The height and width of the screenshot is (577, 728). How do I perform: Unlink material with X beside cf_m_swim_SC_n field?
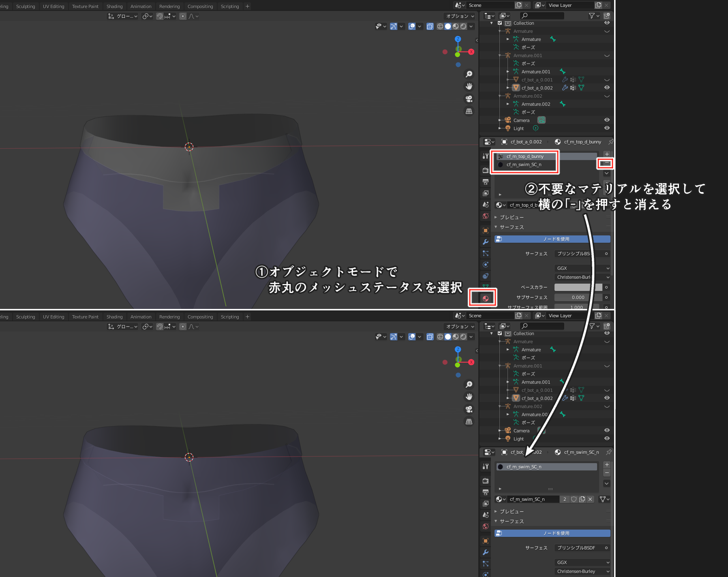(590, 499)
